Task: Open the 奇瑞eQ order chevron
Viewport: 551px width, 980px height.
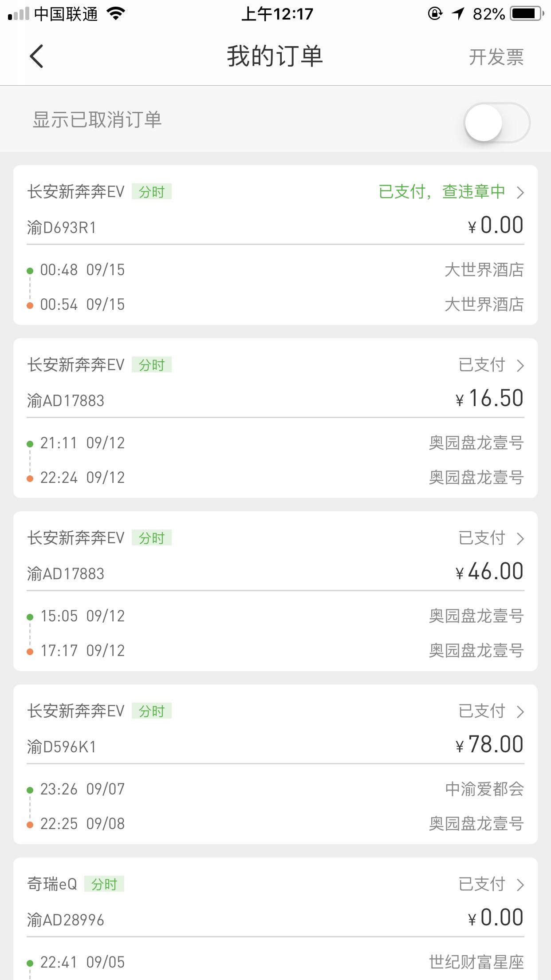Action: 520,885
